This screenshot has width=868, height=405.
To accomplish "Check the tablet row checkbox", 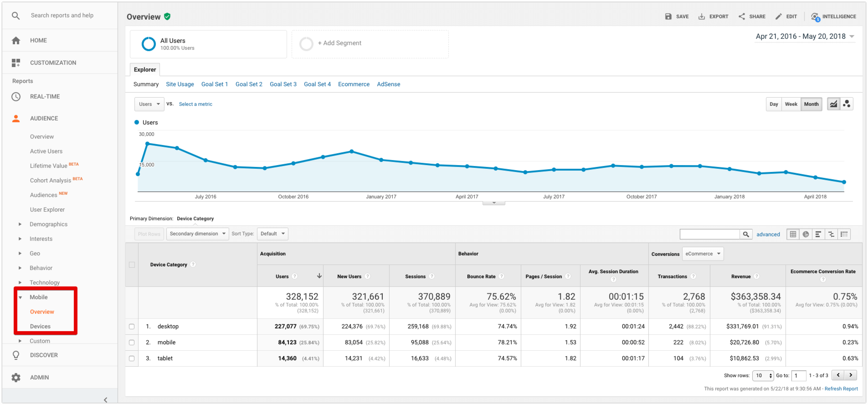I will [x=132, y=358].
